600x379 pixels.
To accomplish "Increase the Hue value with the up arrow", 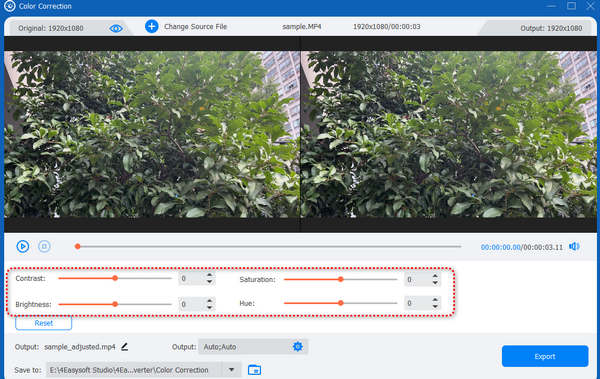I will tap(435, 300).
